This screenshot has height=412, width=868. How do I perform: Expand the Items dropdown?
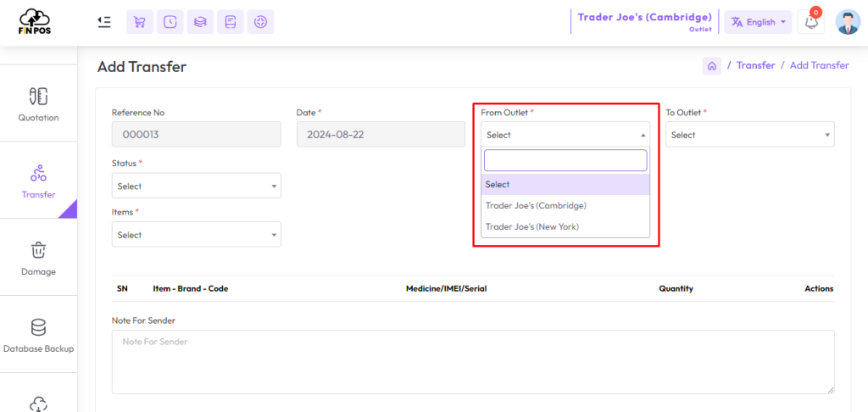tap(196, 235)
